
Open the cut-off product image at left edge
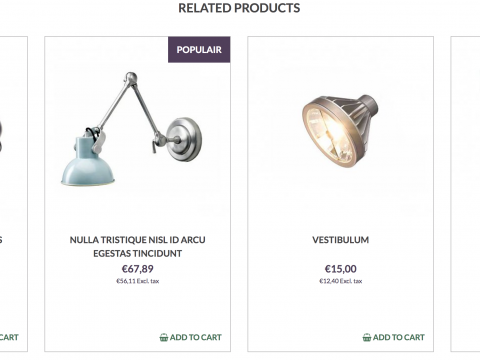pyautogui.click(x=1, y=137)
